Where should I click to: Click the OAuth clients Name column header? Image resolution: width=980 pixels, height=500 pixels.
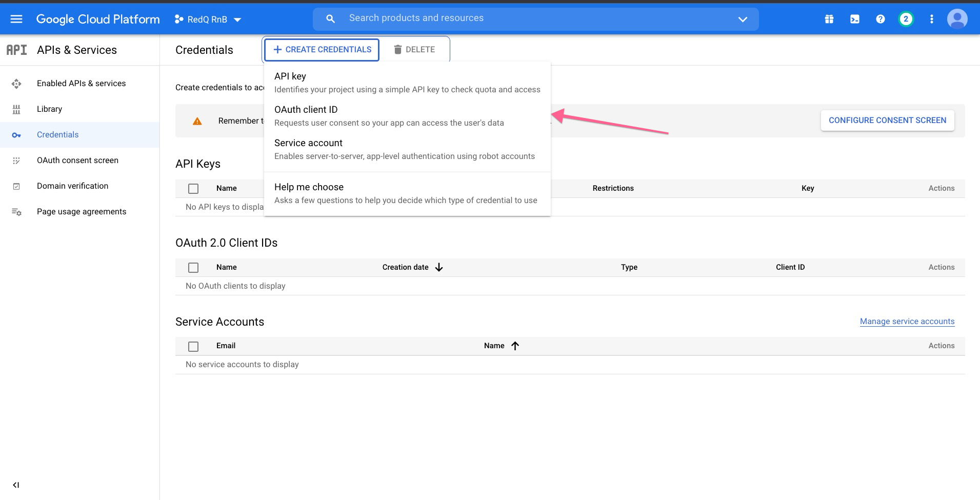tap(226, 267)
